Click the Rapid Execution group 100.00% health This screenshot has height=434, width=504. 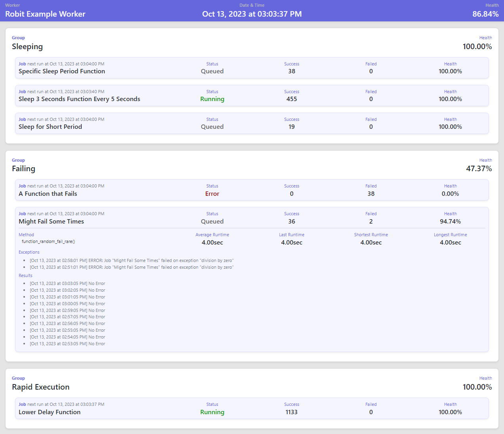(x=477, y=387)
